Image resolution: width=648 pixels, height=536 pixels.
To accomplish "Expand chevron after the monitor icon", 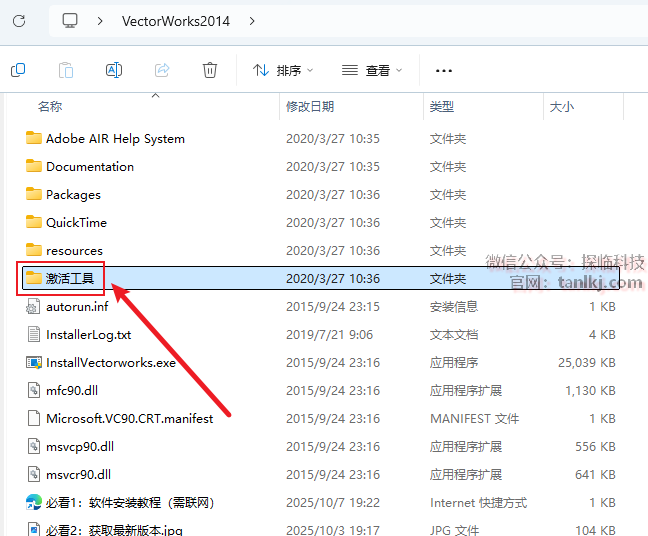I will click(x=100, y=21).
